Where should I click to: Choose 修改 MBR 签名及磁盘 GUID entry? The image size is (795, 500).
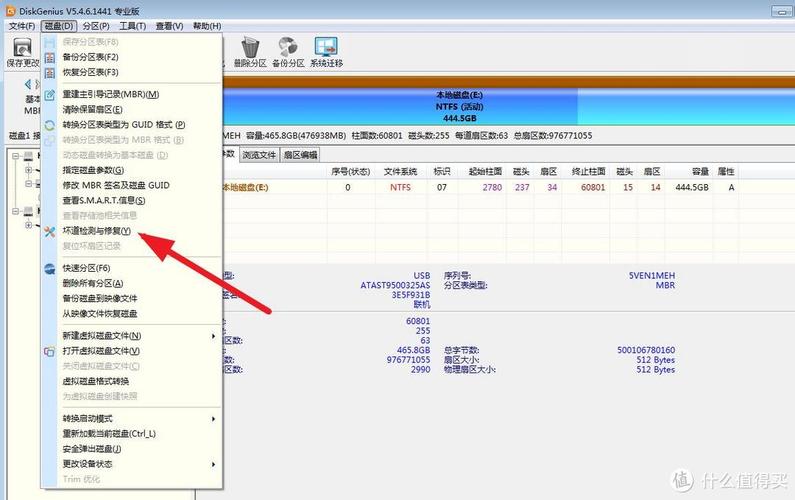[116, 186]
